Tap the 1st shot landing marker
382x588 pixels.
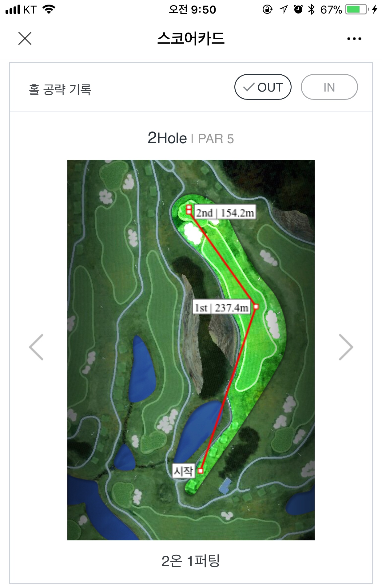[256, 307]
